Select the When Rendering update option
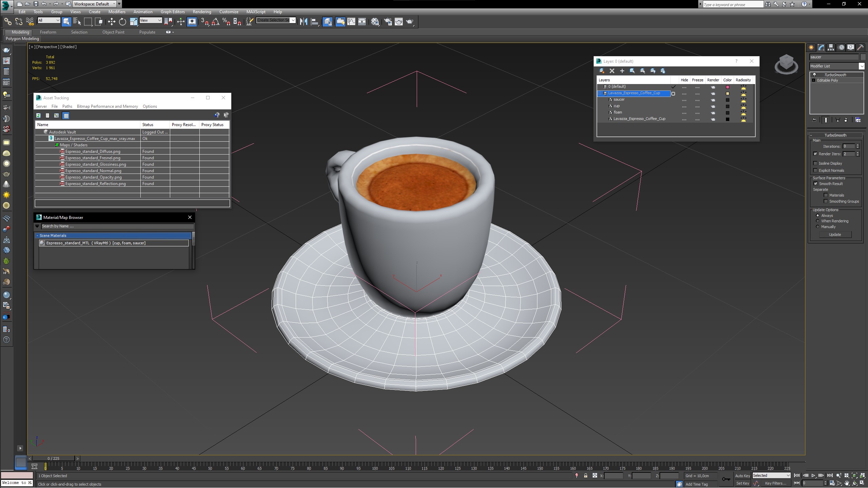 [x=817, y=221]
